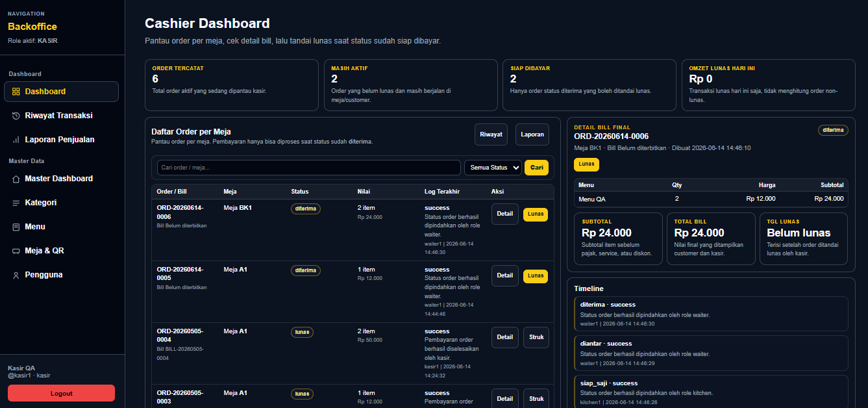Click the Log Terakhir column header
868x408 pixels.
click(x=442, y=192)
